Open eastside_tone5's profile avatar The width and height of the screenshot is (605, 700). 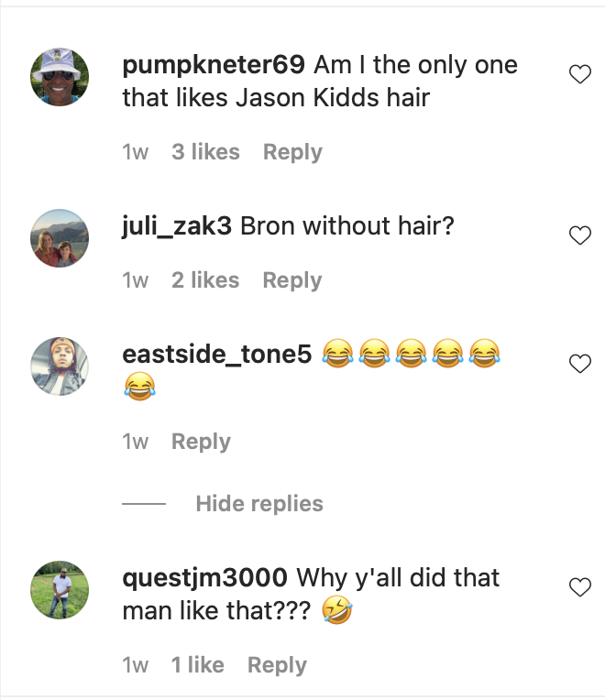60,366
